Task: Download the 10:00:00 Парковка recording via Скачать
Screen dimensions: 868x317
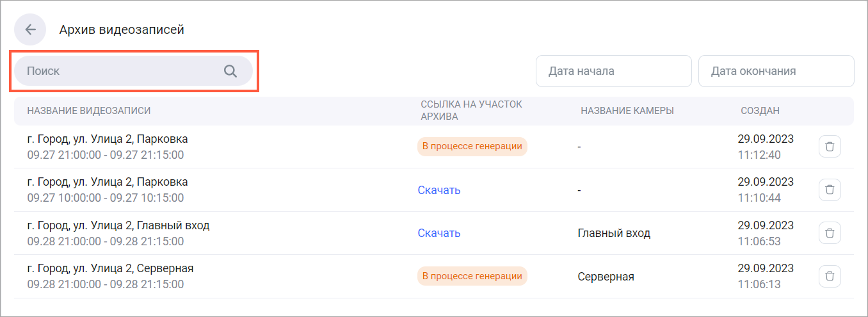Action: click(x=439, y=190)
